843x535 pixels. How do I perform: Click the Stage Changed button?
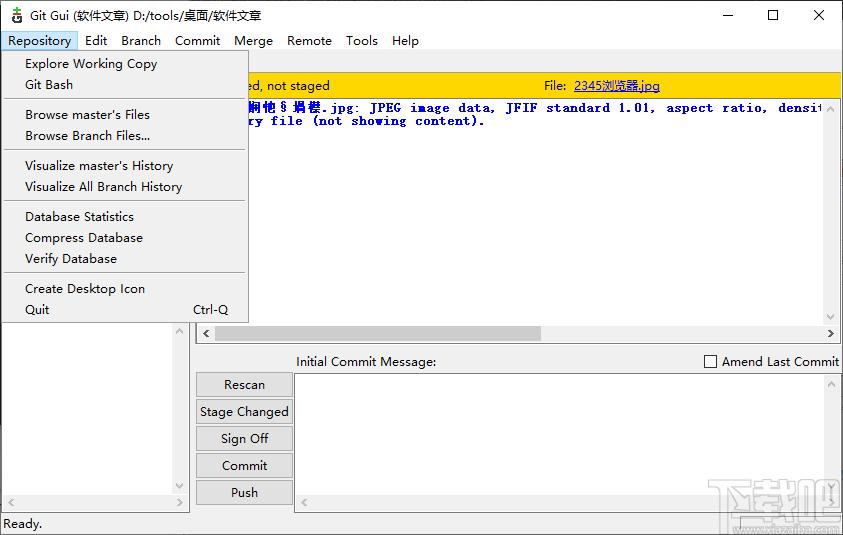(245, 411)
